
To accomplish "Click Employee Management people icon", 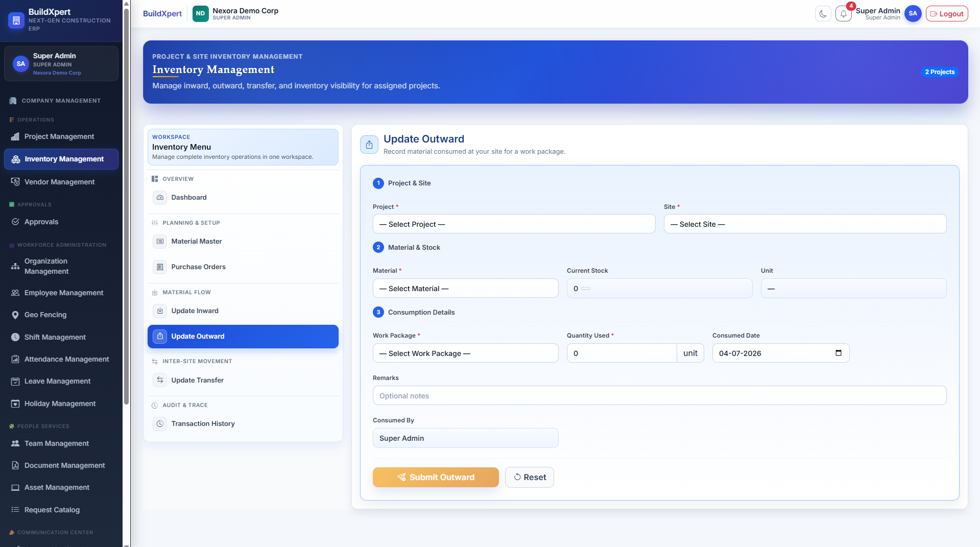I will tap(15, 293).
